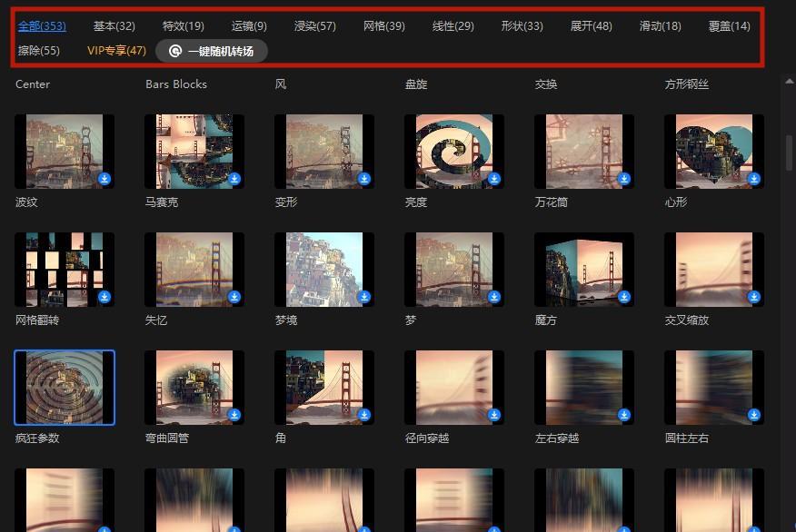Download the 波纹 transition
The height and width of the screenshot is (532, 796).
coord(104,179)
